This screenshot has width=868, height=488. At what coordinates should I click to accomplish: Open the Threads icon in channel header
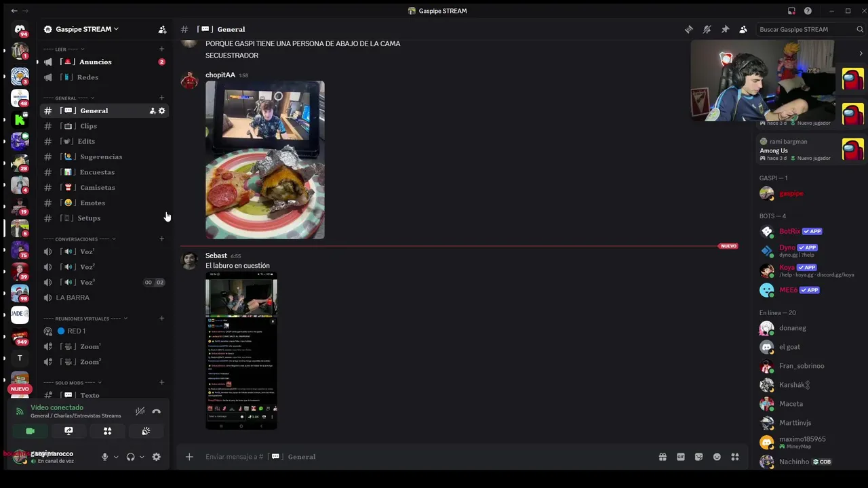pyautogui.click(x=689, y=29)
